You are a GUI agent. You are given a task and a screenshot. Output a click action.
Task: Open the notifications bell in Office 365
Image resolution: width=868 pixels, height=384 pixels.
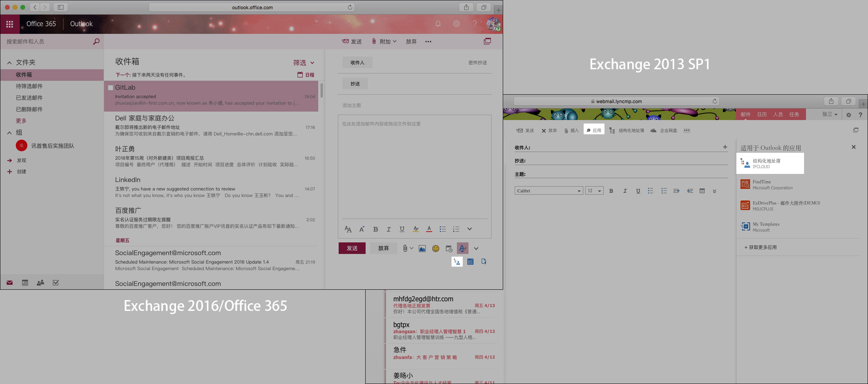[x=438, y=24]
